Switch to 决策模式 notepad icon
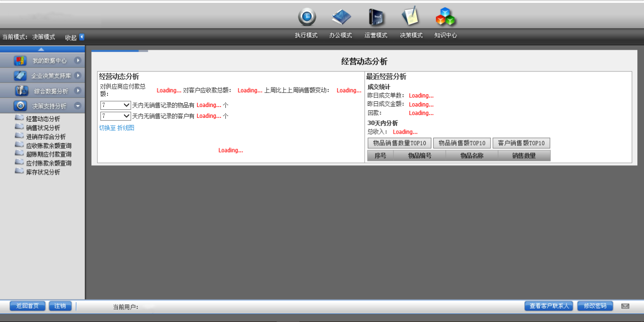The image size is (644, 322). coord(411,17)
